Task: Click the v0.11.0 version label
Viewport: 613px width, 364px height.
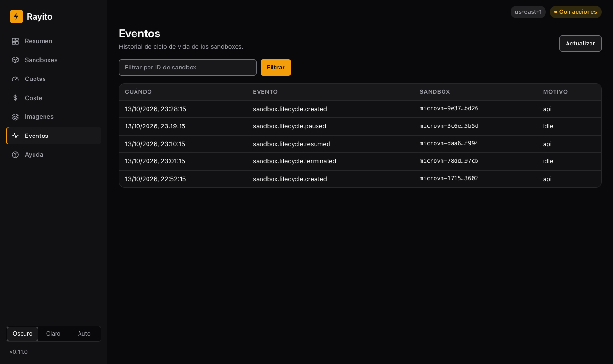Action: point(19,352)
